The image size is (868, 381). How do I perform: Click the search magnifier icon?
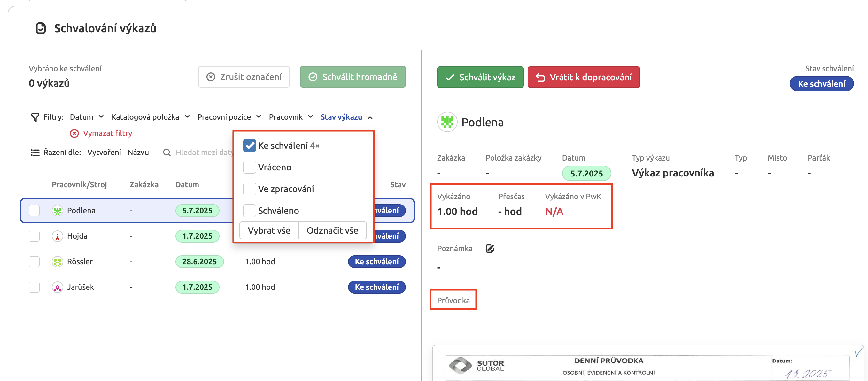click(x=167, y=153)
